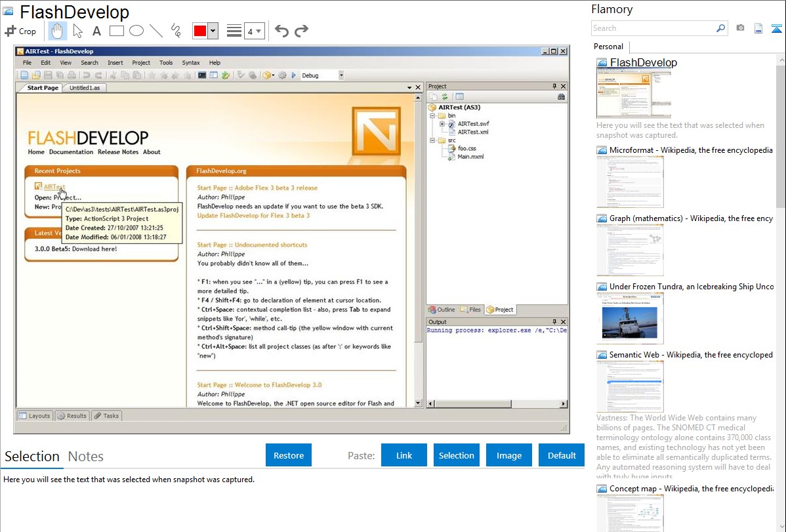Choose the arrow pointer tool

(x=77, y=31)
